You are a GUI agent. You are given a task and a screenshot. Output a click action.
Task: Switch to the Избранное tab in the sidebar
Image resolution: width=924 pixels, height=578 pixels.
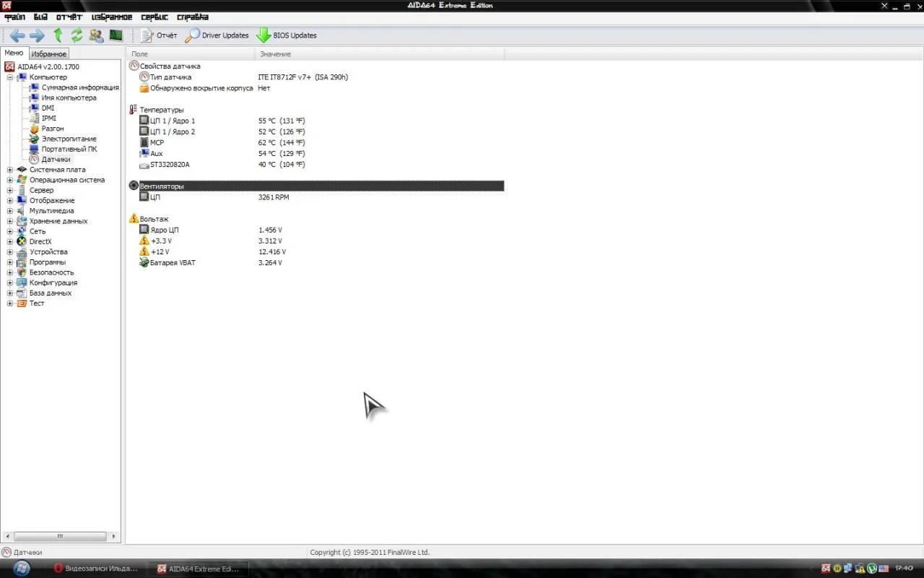(49, 54)
